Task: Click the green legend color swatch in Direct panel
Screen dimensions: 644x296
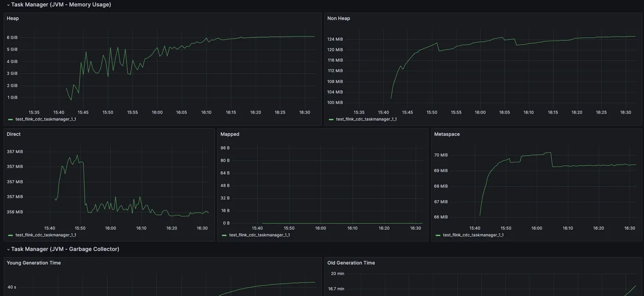Action: tap(11, 235)
